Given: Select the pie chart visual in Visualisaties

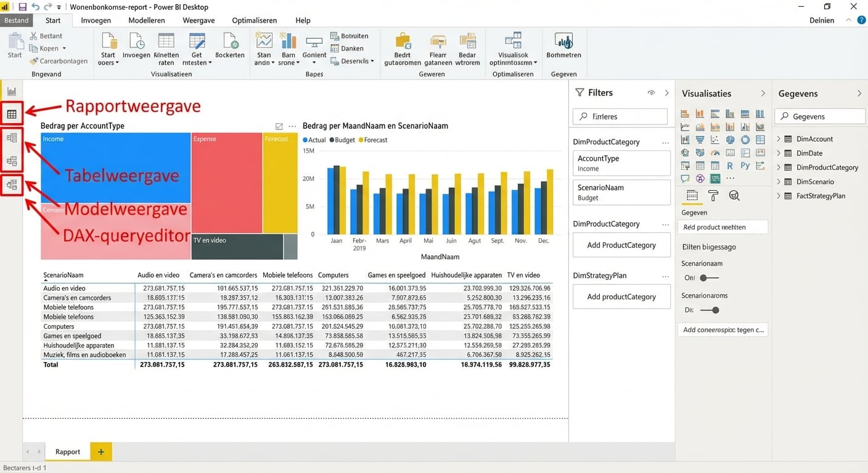Looking at the screenshot, I should [729, 140].
